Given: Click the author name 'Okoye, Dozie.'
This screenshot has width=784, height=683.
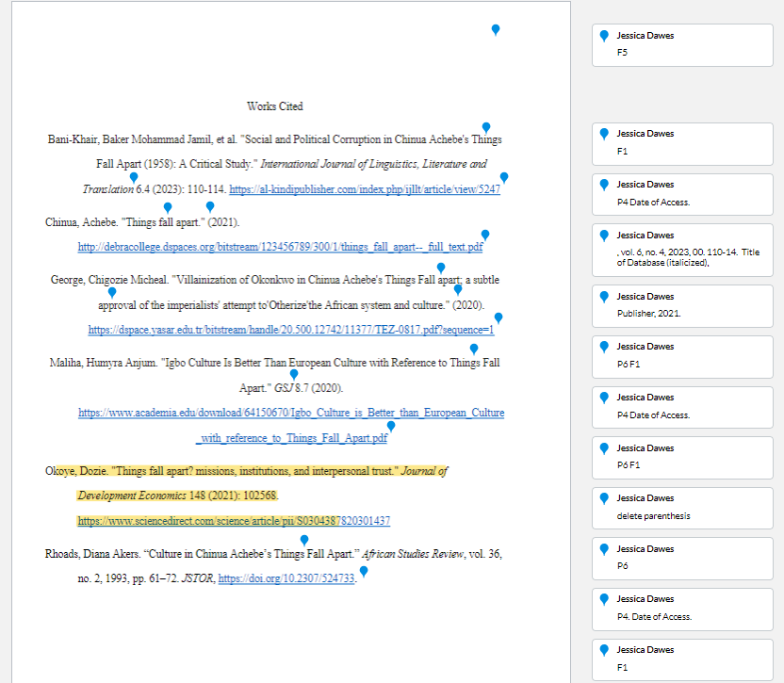Looking at the screenshot, I should click(x=76, y=471).
